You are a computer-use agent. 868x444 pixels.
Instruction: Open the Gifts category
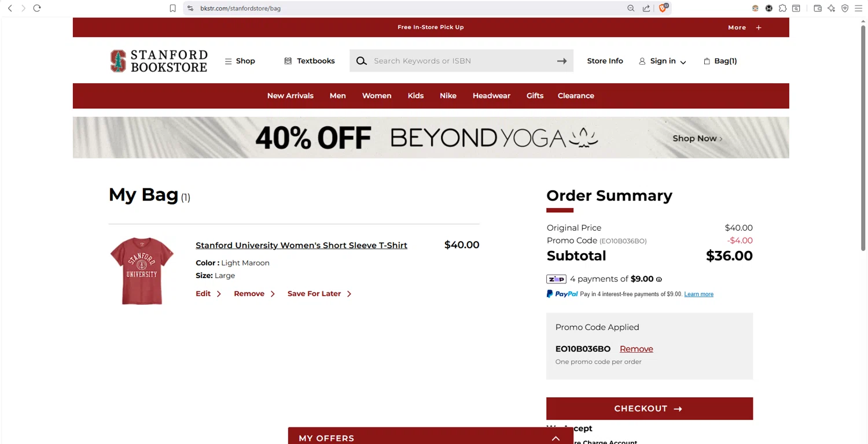pos(535,96)
